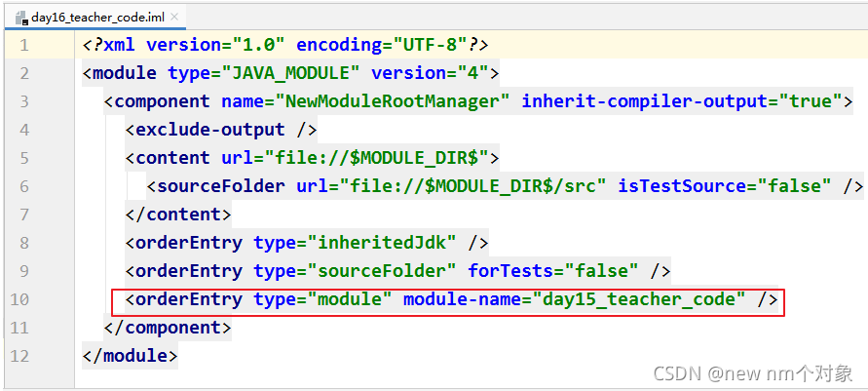Click the closing </component> tag
Viewport: 868px width, 391px height.
pos(168,328)
